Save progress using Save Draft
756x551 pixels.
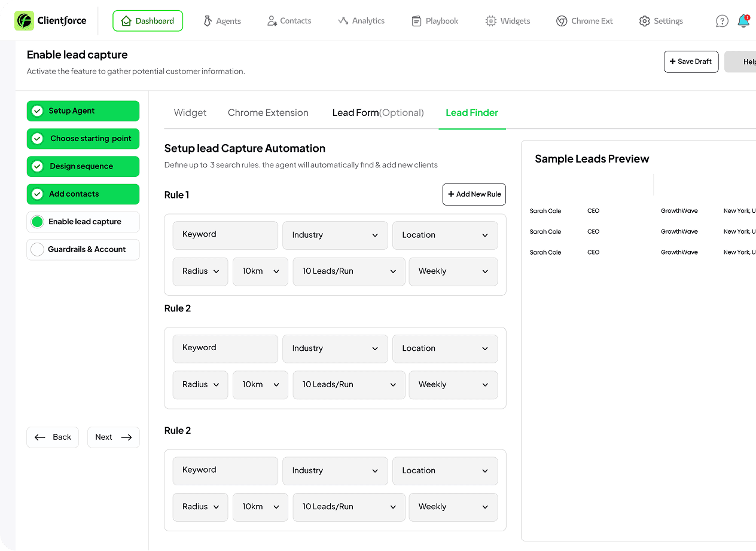(691, 62)
